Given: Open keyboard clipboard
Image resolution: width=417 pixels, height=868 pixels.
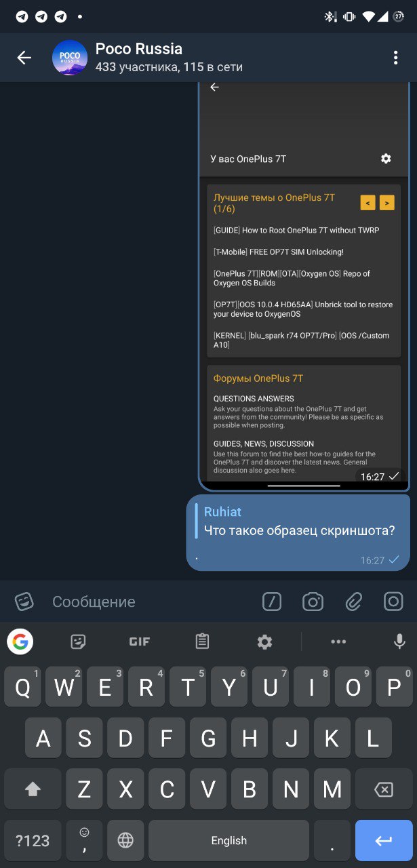Looking at the screenshot, I should [x=201, y=642].
